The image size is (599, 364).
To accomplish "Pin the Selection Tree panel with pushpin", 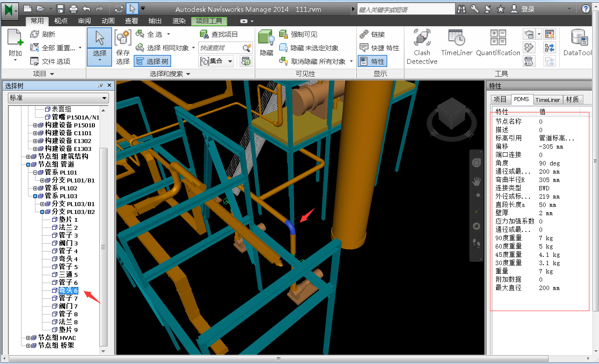I will click(101, 85).
